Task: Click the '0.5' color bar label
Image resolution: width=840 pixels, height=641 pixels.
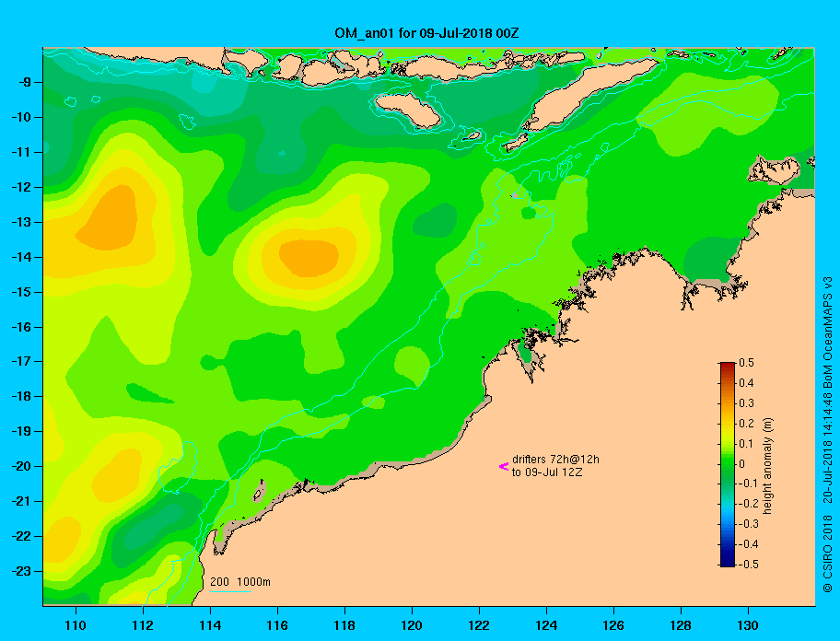Action: pyautogui.click(x=746, y=363)
